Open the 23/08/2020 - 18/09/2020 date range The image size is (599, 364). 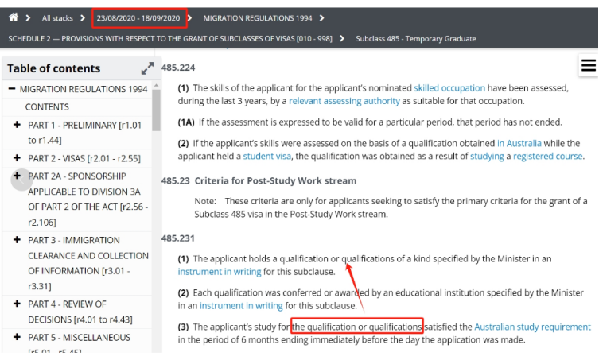pos(138,17)
